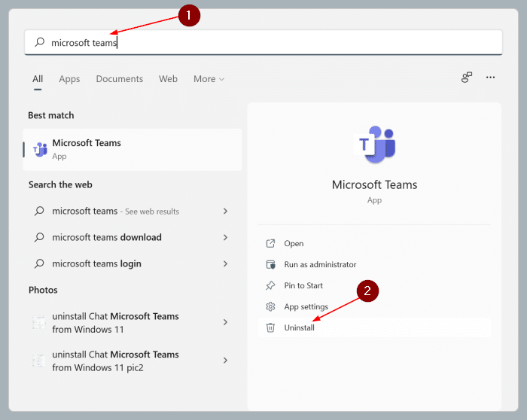Image resolution: width=527 pixels, height=420 pixels.
Task: Expand arrow for the 'pic2' photo result
Action: click(x=226, y=361)
